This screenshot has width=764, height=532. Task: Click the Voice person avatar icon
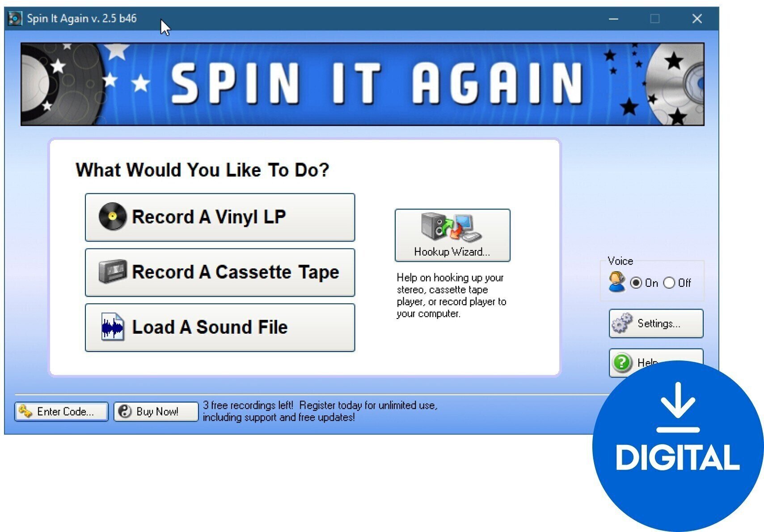point(618,281)
